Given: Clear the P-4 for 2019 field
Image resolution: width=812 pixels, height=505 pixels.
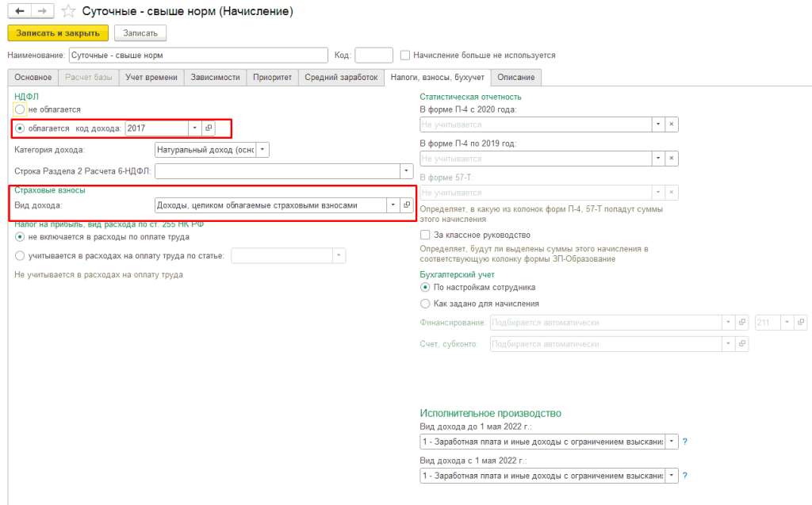Looking at the screenshot, I should pos(671,159).
